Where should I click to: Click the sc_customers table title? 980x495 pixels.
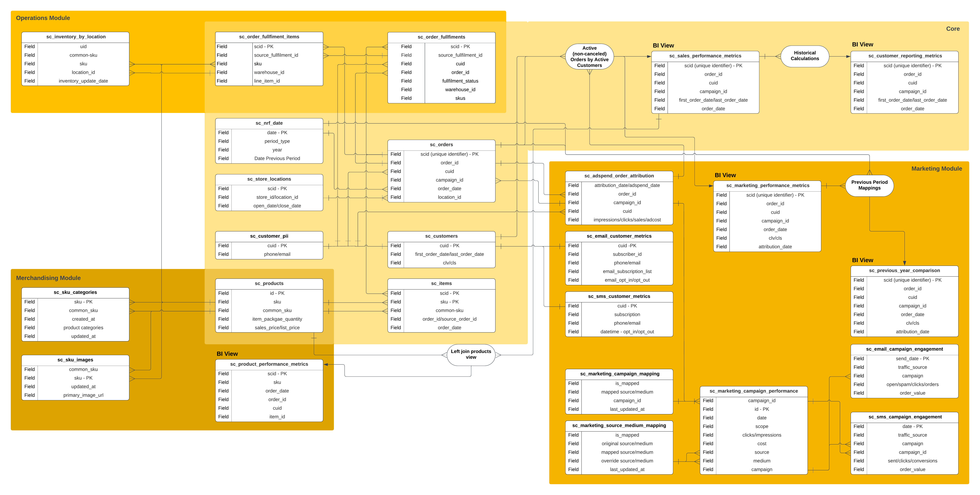coord(441,236)
